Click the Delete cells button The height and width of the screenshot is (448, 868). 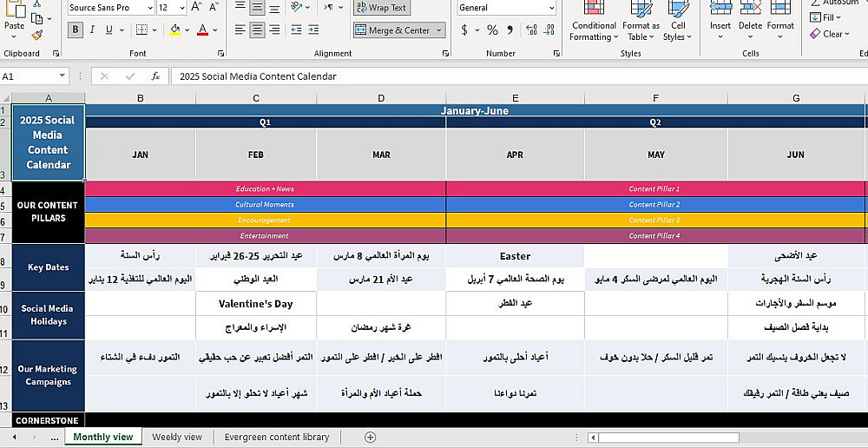coord(751,20)
